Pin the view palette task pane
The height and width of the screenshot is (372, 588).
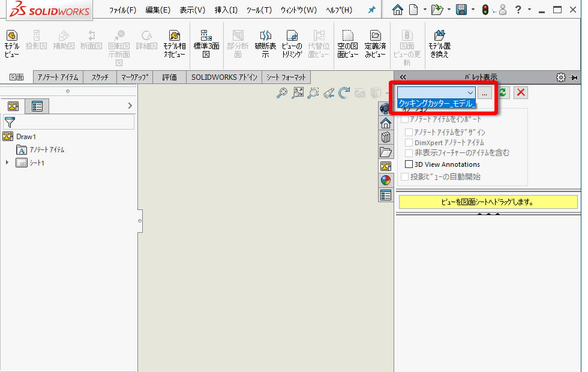click(x=573, y=77)
